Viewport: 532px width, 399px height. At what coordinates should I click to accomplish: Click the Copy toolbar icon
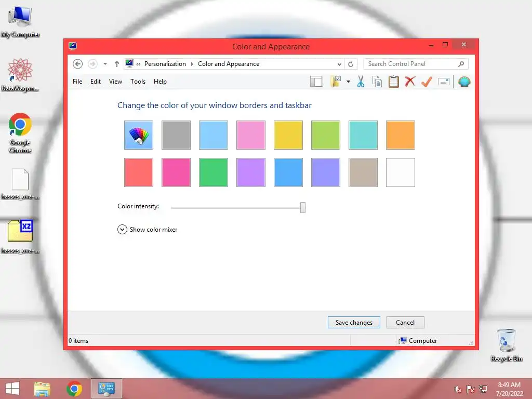(377, 82)
